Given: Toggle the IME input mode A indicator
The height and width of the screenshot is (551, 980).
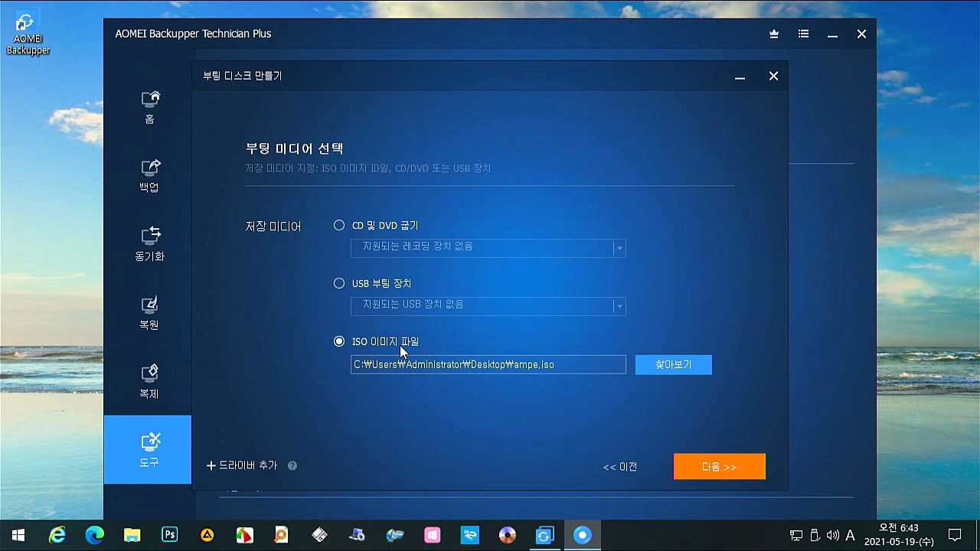Looking at the screenshot, I should [850, 535].
